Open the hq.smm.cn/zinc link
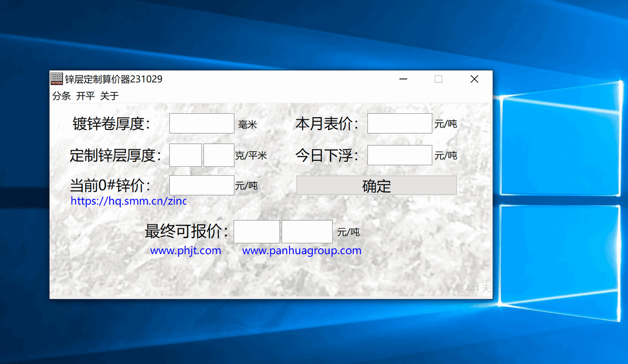 coord(129,201)
